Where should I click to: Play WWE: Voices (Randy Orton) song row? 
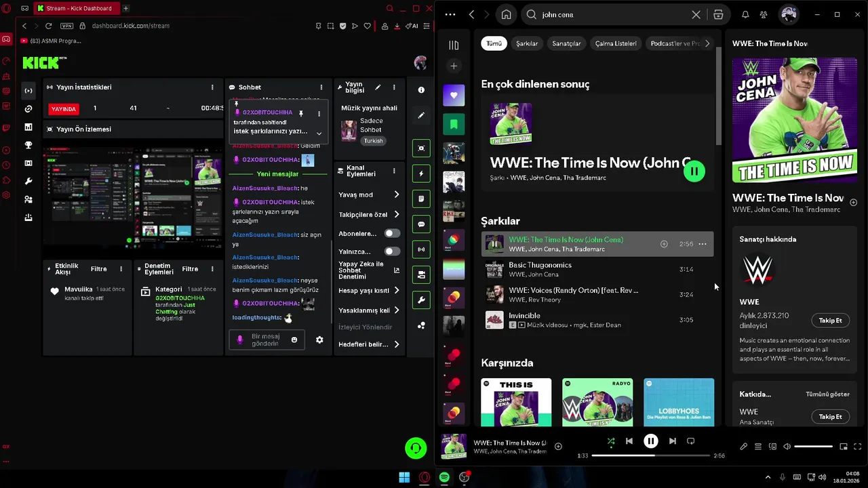[597, 295]
